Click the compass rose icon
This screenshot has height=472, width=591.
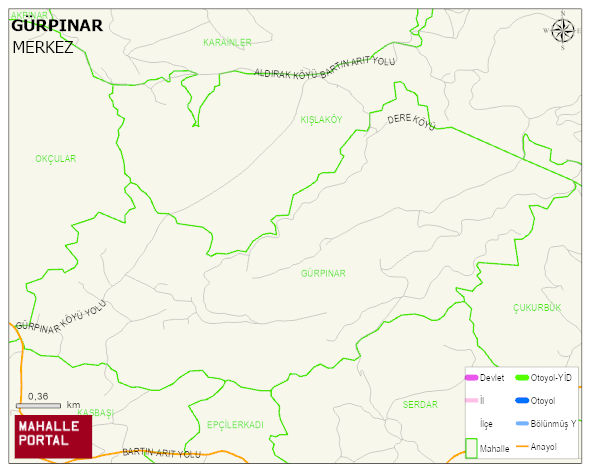(563, 31)
